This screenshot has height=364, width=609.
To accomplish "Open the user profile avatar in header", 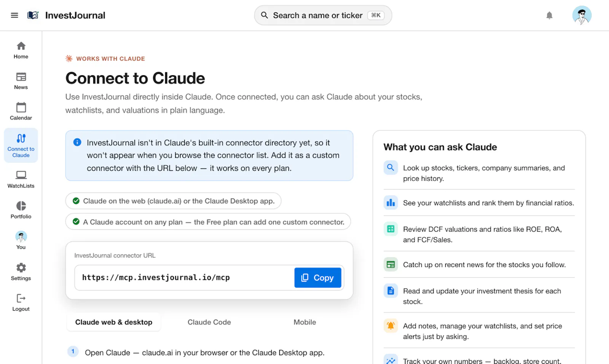I will [x=582, y=15].
